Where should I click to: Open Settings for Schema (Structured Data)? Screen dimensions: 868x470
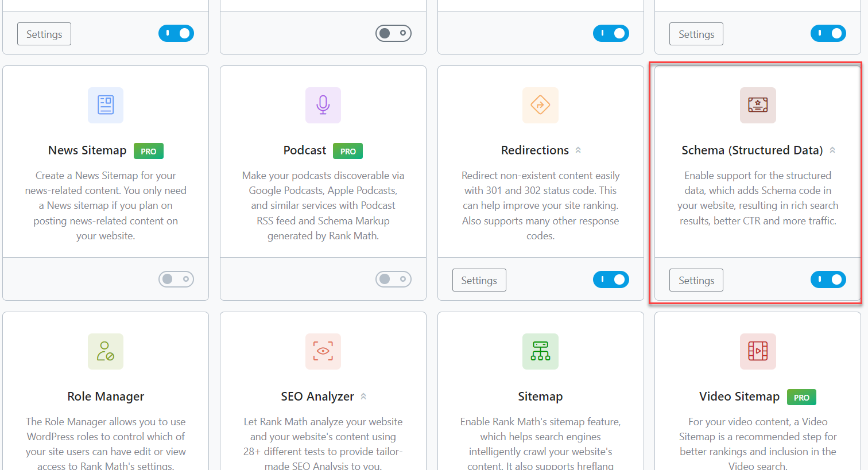coord(696,280)
